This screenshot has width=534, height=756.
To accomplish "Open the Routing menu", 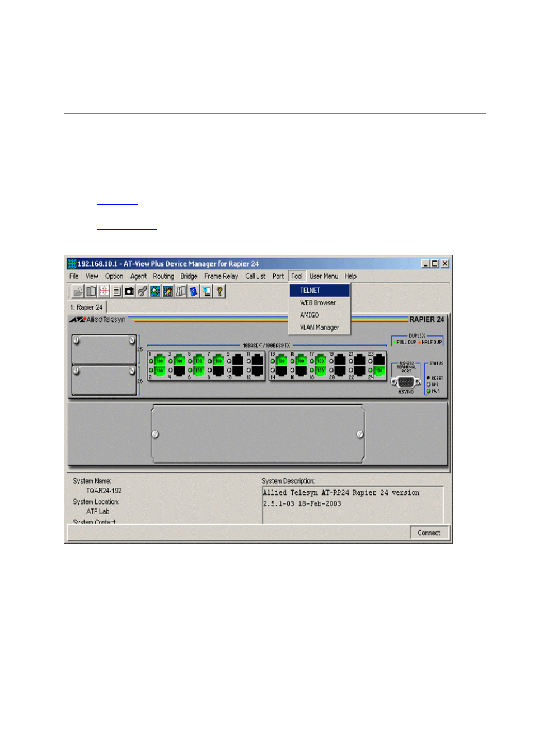I will 163,276.
